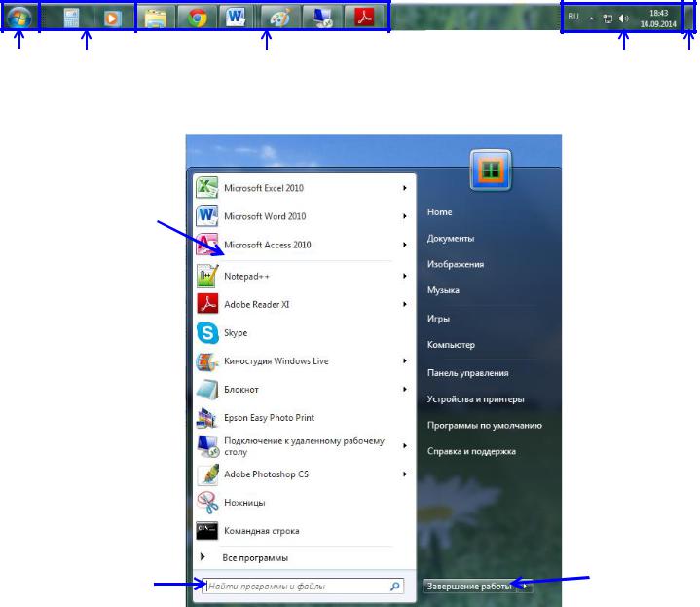This screenshot has width=700, height=607.
Task: Open Устройства и принтеры link
Action: [475, 399]
